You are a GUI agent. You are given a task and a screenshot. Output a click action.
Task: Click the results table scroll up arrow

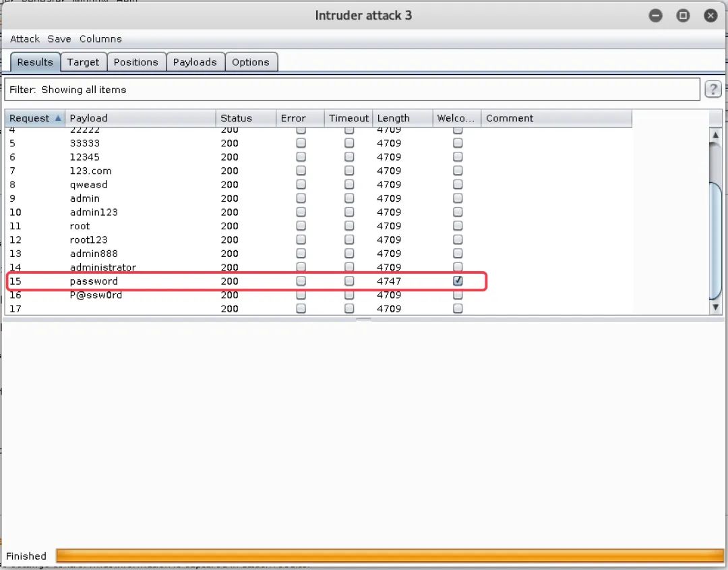[715, 135]
